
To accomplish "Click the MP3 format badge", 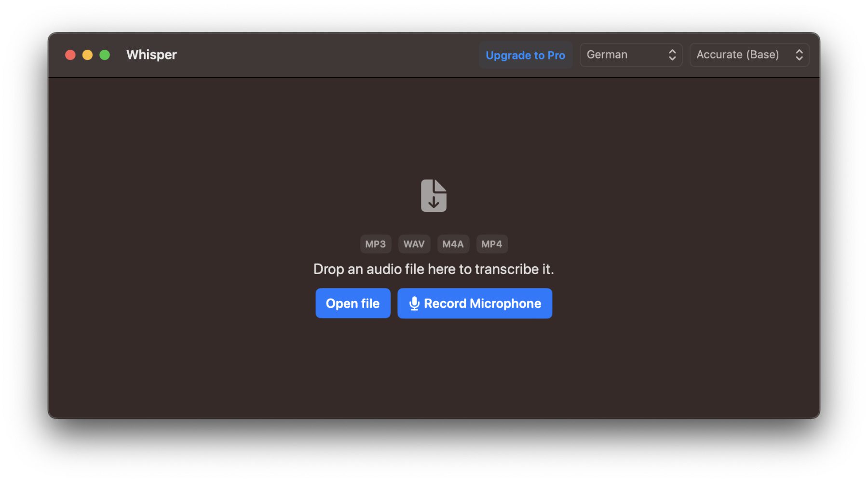I will click(375, 244).
